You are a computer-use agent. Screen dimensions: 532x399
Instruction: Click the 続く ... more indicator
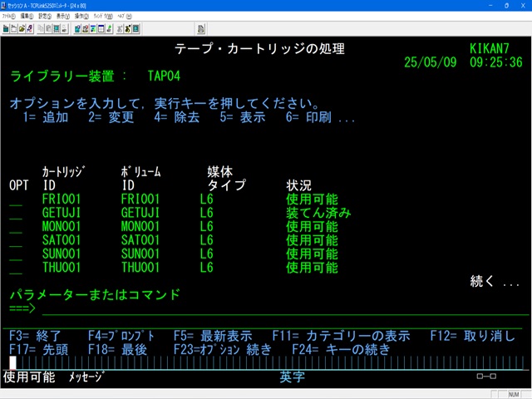pyautogui.click(x=495, y=281)
